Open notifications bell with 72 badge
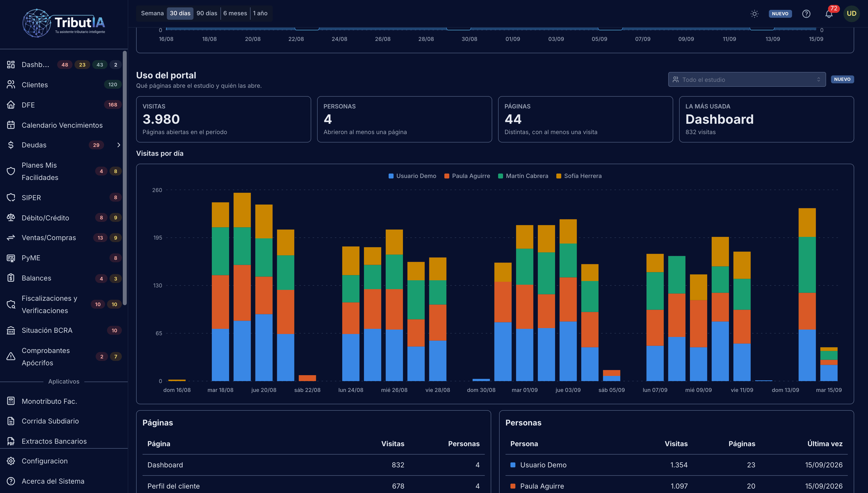 [x=829, y=14]
